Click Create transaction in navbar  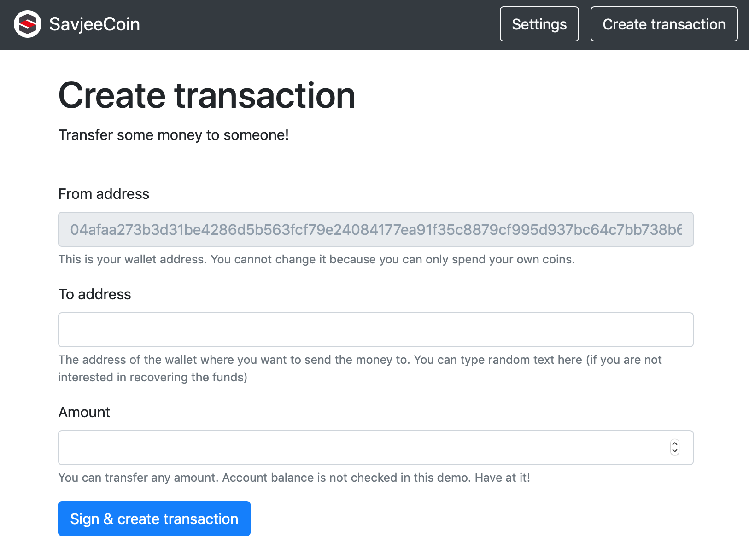tap(664, 24)
